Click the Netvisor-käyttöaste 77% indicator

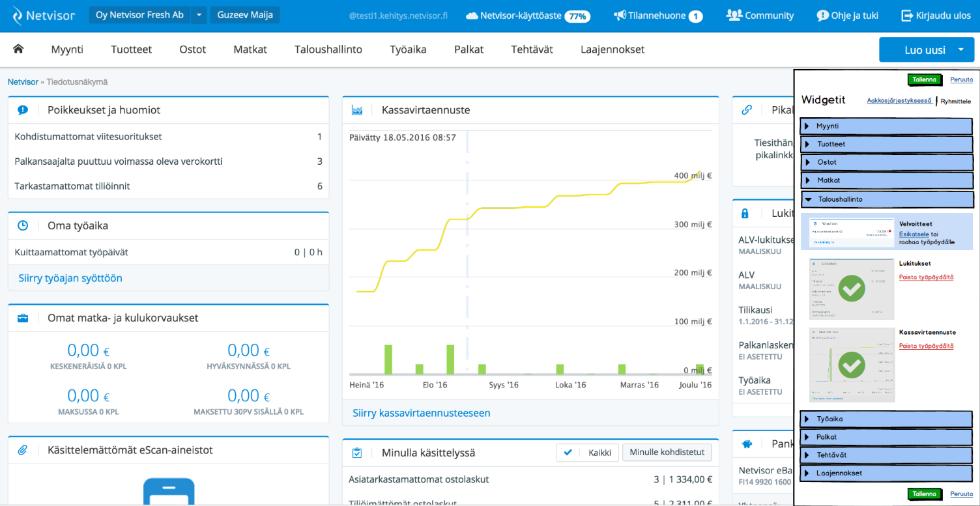tap(528, 16)
